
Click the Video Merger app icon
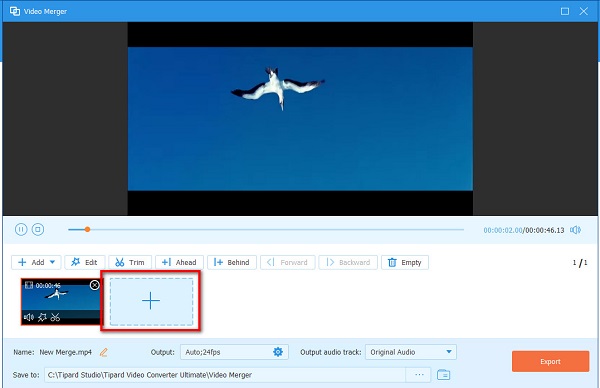point(15,11)
